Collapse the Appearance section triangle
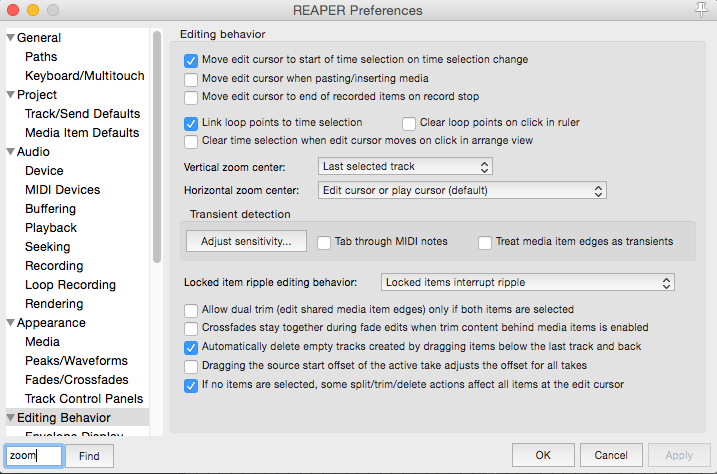The height and width of the screenshot is (474, 717). pos(10,323)
